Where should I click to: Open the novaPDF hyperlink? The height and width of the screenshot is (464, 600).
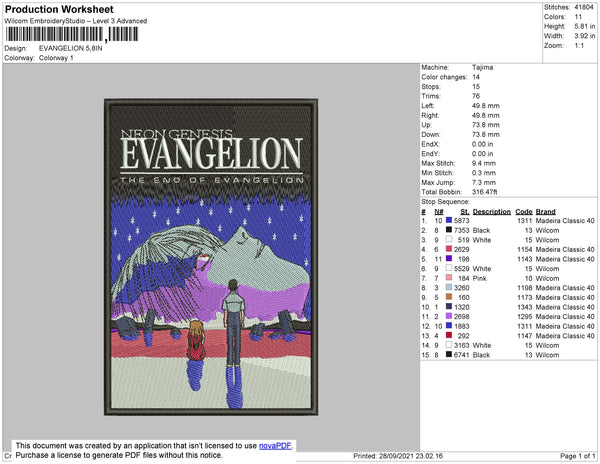click(x=275, y=446)
